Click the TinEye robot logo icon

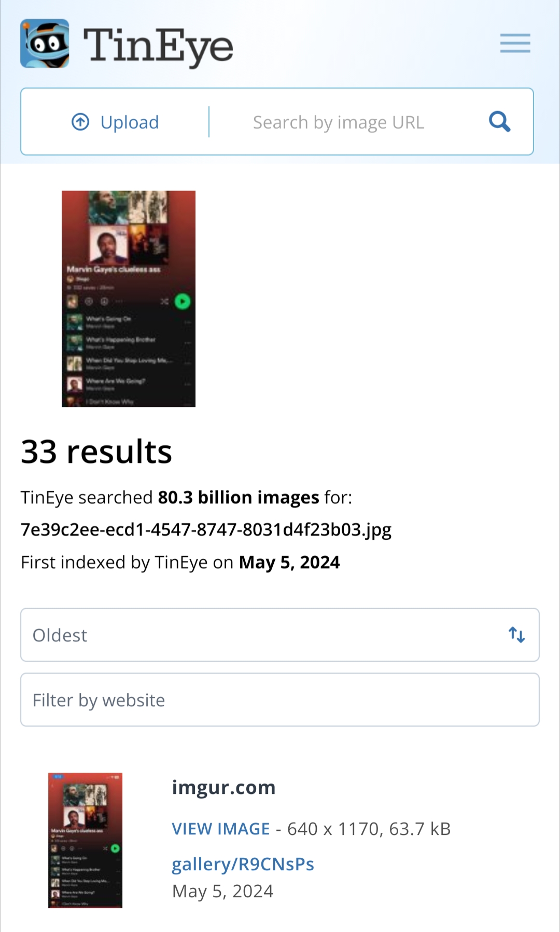(45, 44)
